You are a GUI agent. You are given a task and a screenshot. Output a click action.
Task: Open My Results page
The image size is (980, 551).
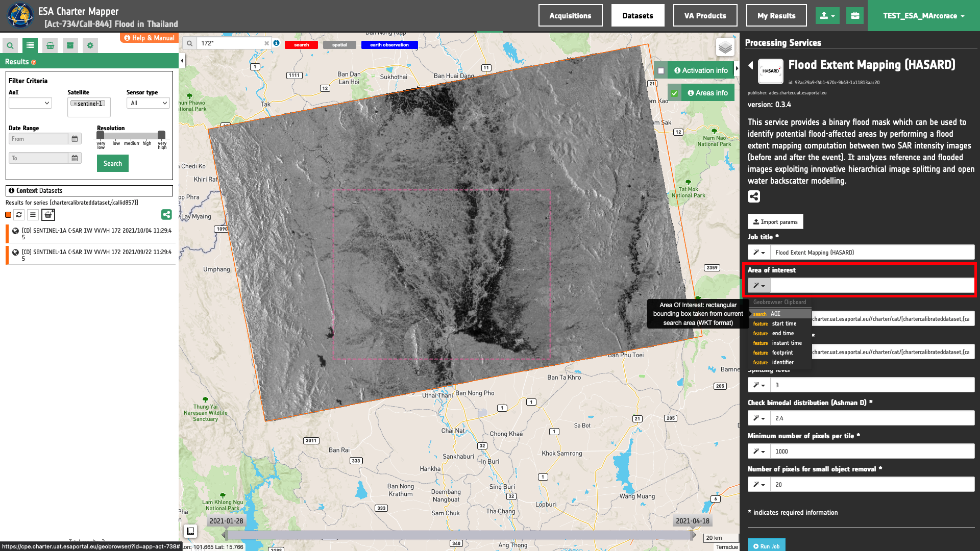(x=776, y=16)
